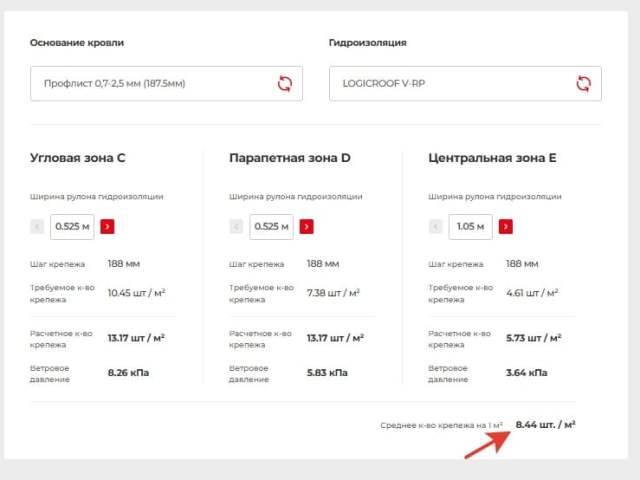Decrease roll width for Угловая зона C
The width and height of the screenshot is (640, 480).
click(37, 227)
